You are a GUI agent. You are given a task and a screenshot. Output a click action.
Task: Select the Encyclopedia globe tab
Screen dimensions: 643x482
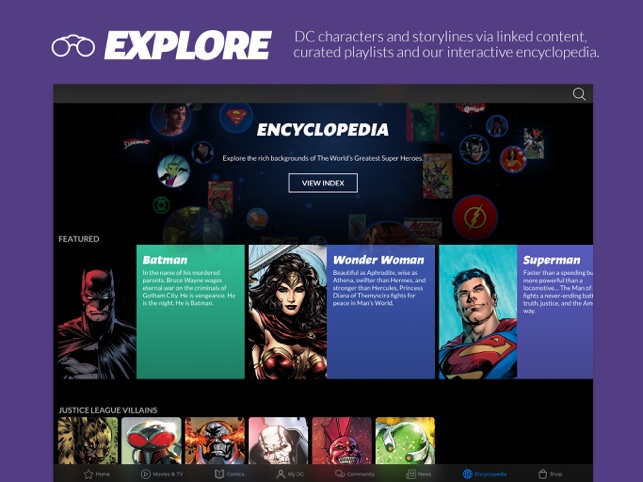pos(484,474)
